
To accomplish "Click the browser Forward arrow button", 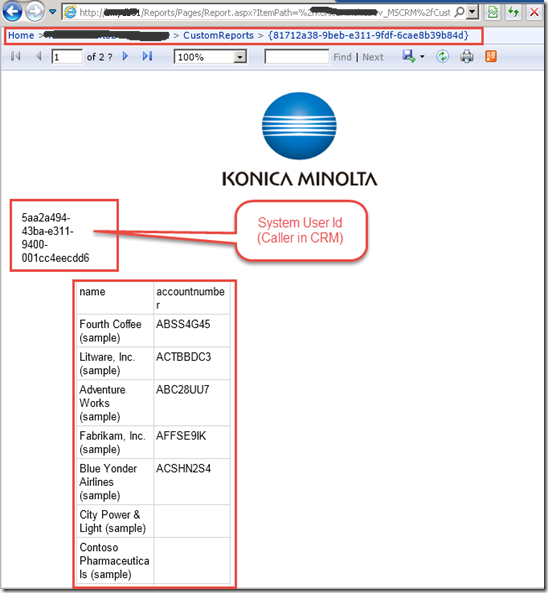I will pyautogui.click(x=35, y=11).
